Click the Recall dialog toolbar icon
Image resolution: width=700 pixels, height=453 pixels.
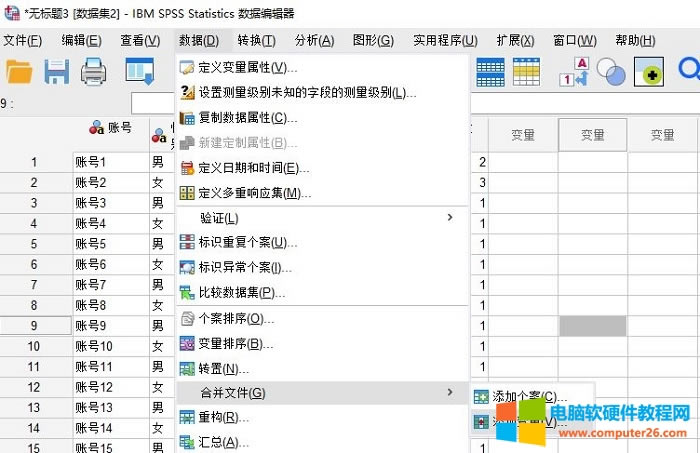coord(139,71)
